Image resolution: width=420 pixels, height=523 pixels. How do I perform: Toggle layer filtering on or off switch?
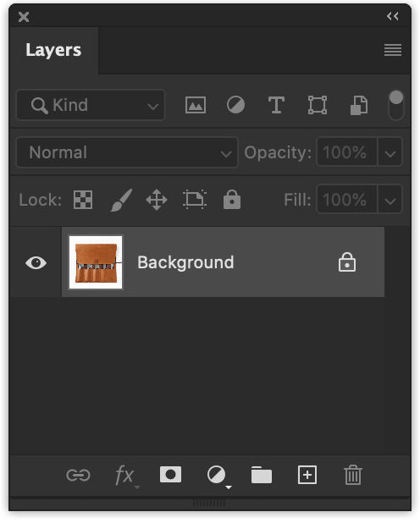click(396, 105)
